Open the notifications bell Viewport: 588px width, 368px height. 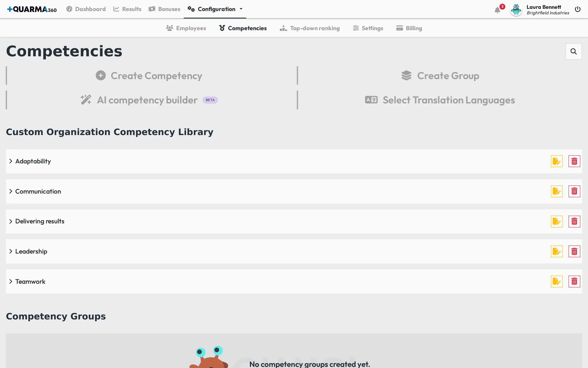point(497,10)
